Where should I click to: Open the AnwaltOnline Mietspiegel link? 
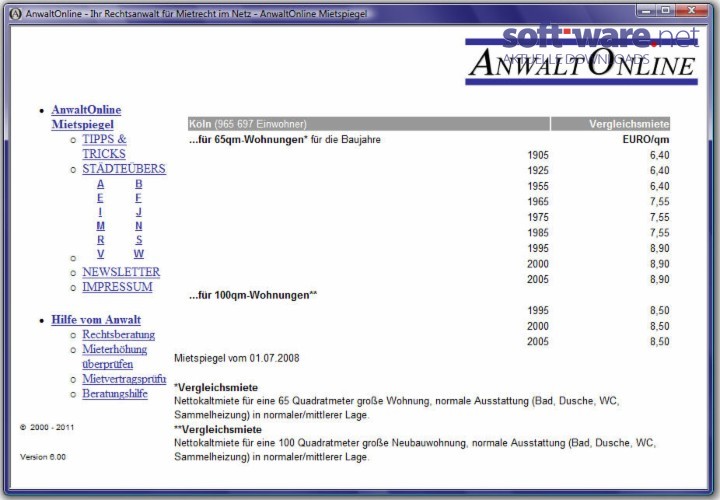coord(86,117)
